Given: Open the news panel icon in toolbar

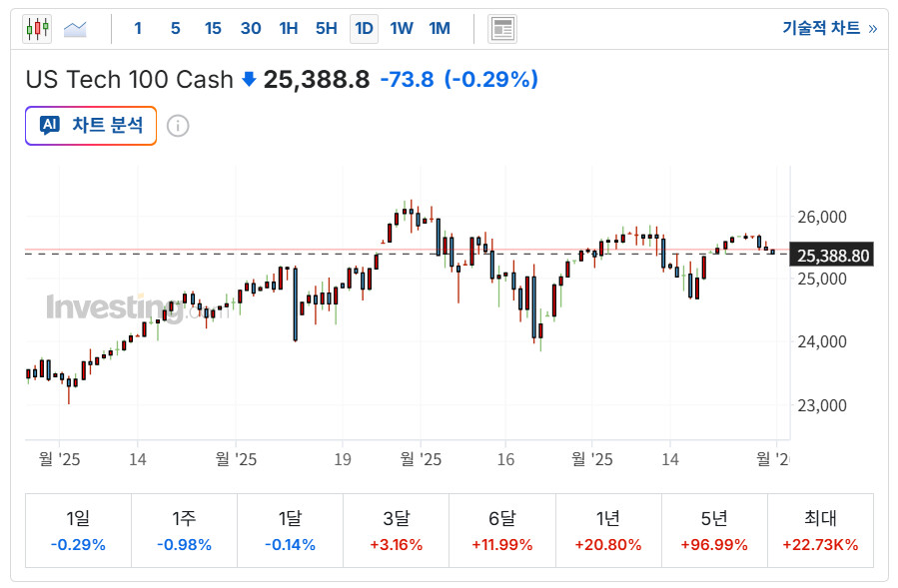Looking at the screenshot, I should [x=502, y=29].
